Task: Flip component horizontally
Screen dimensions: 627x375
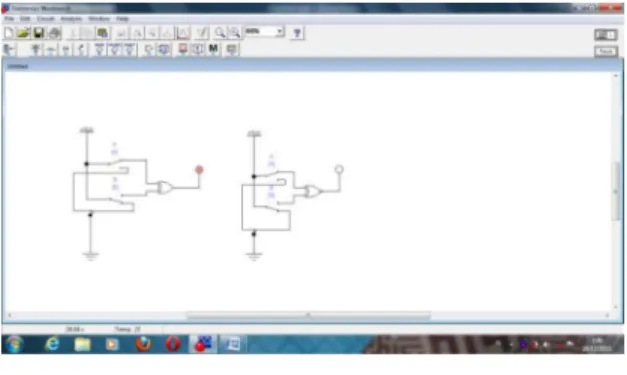Action: [137, 33]
